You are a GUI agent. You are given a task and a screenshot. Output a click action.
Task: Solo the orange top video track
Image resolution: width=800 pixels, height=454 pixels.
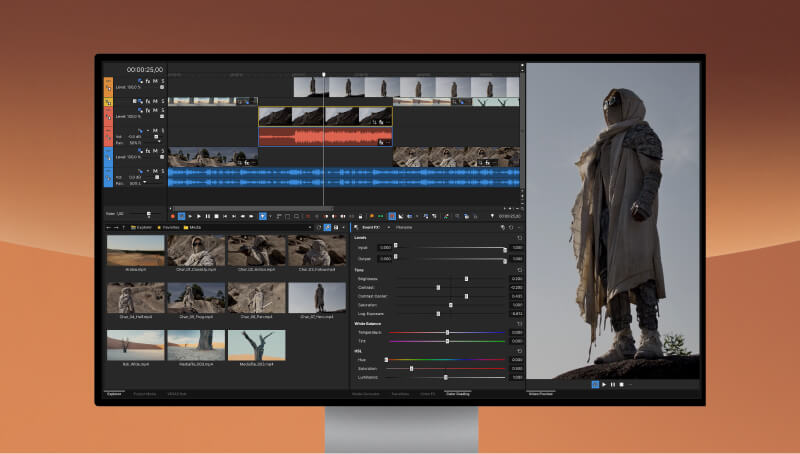pos(163,81)
